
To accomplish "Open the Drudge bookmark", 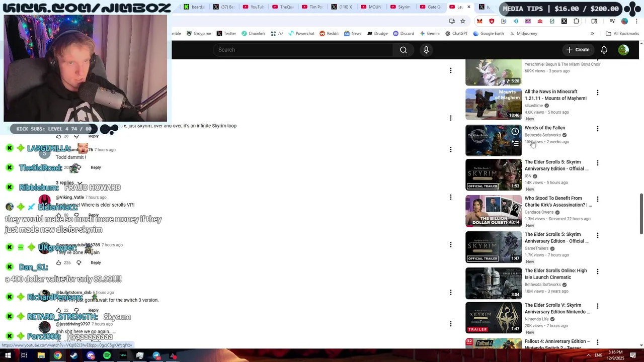I will pyautogui.click(x=377, y=34).
